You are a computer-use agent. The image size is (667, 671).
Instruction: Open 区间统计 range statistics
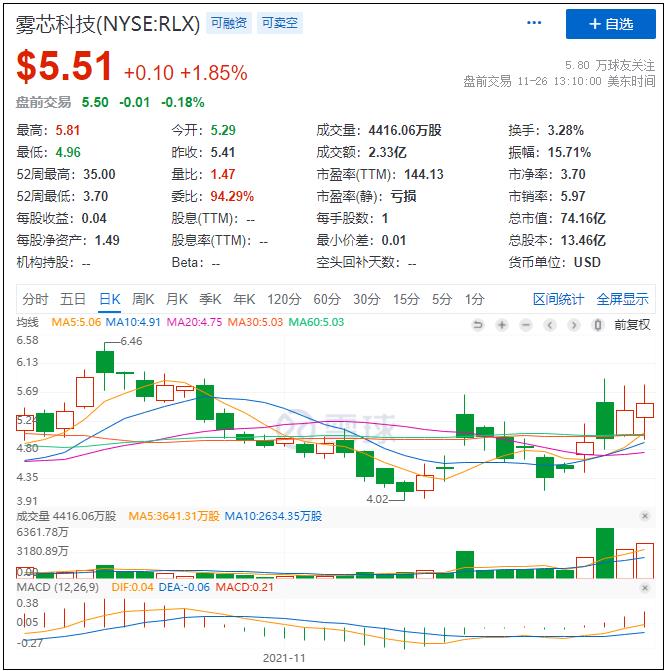pyautogui.click(x=558, y=299)
